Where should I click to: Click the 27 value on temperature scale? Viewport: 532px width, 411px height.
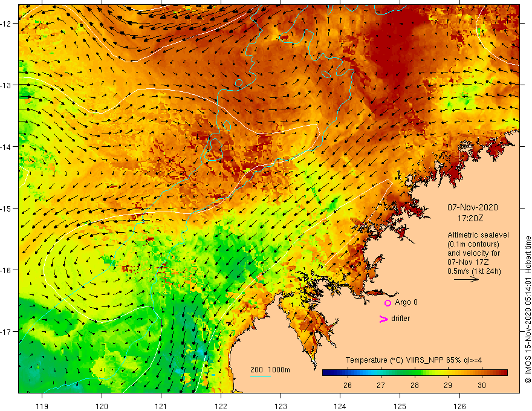381,385
